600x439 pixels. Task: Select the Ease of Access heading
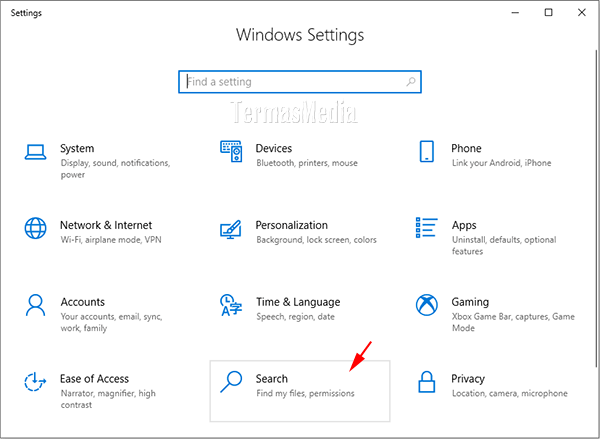click(94, 379)
